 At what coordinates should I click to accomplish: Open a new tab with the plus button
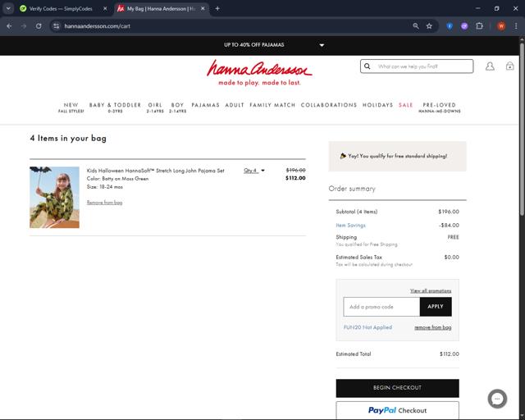click(217, 9)
